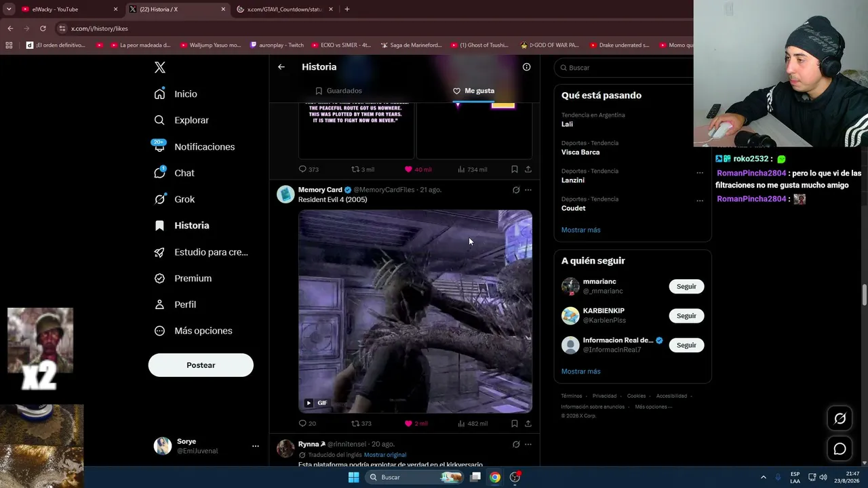Select the Me gusta tab
This screenshot has width=868, height=488.
click(473, 91)
